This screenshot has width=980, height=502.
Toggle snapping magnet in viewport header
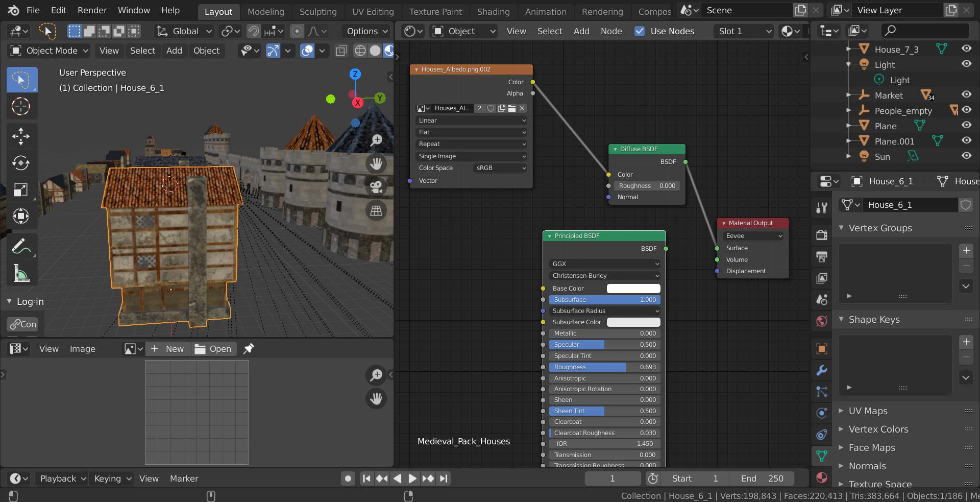(x=254, y=32)
